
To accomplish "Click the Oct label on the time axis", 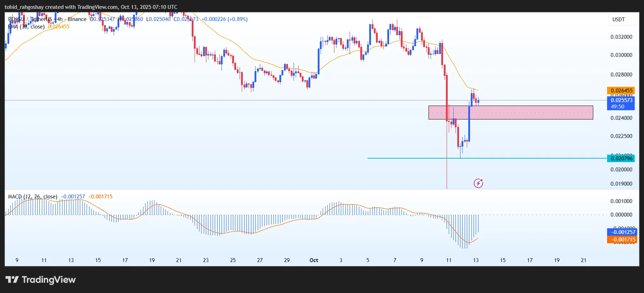I will 314,260.
